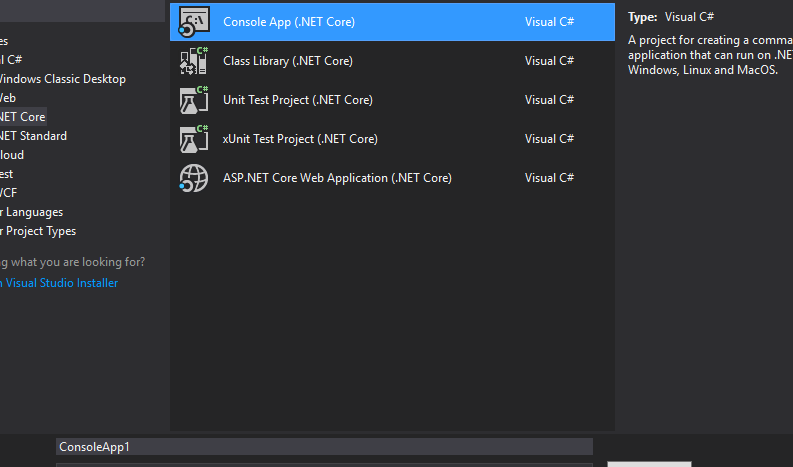793x467 pixels.
Task: Expand the Other Project Types node
Action: click(38, 231)
